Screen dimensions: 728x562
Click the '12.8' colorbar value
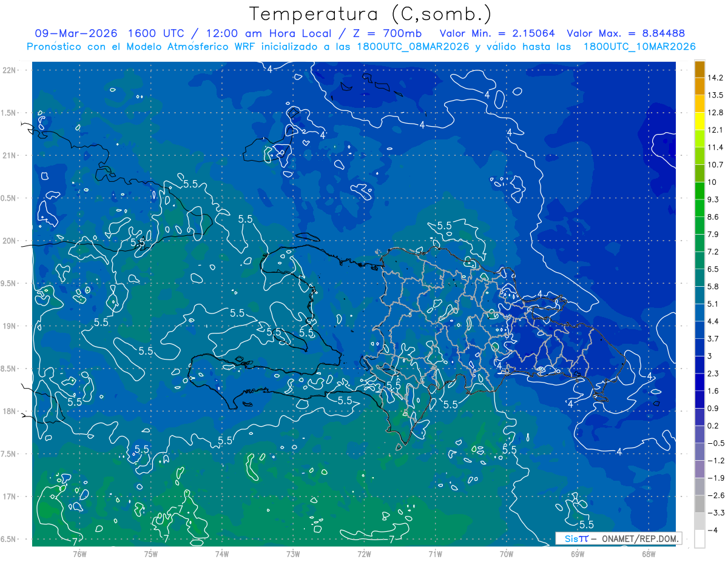[x=716, y=113]
